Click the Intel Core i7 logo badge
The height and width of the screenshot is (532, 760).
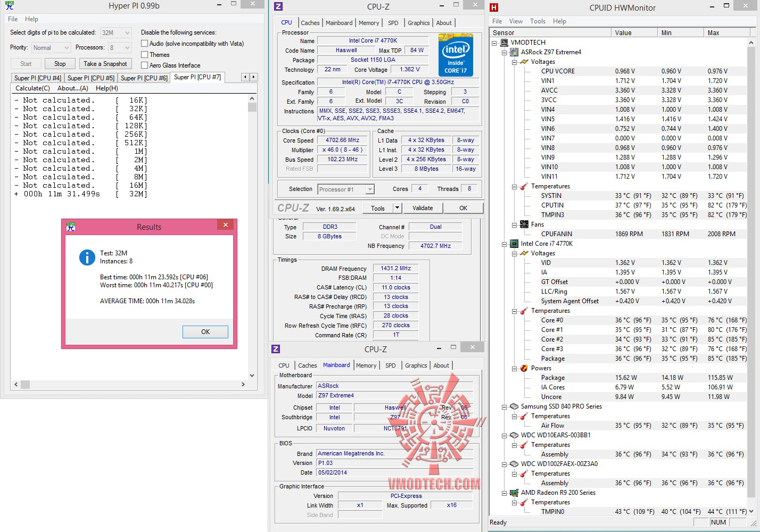(456, 55)
